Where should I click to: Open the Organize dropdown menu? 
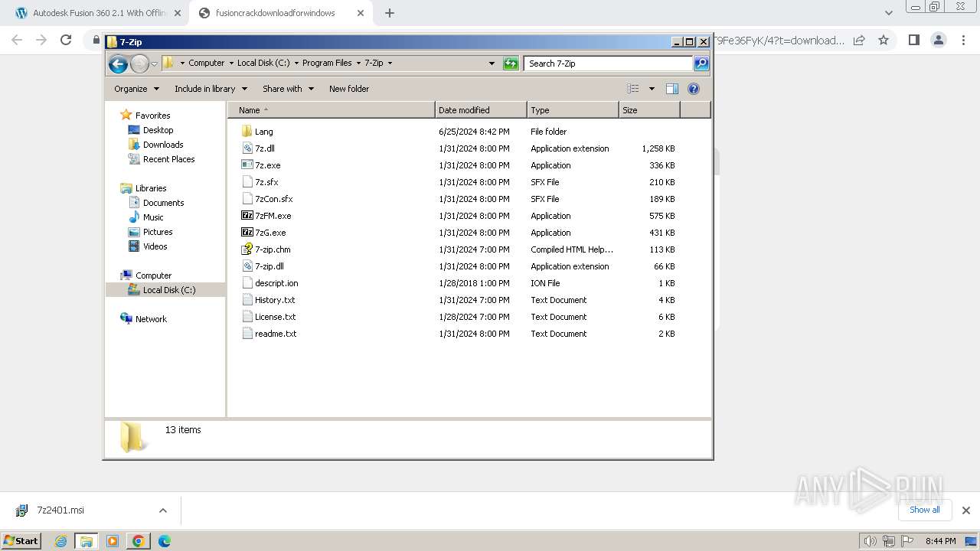136,89
